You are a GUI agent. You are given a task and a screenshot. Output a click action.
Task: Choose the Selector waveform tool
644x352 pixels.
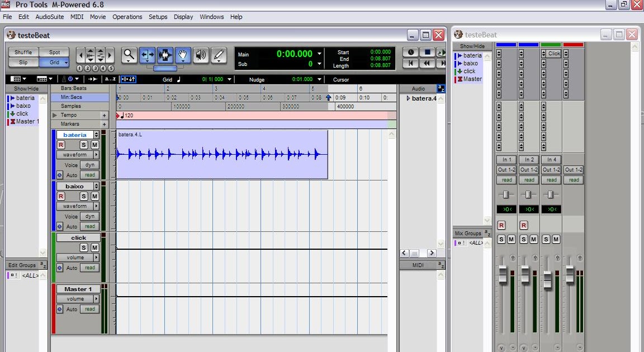point(165,55)
